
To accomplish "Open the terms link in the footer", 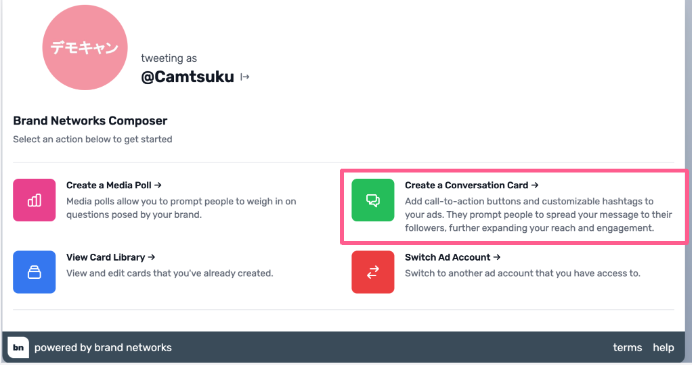I will click(x=627, y=347).
